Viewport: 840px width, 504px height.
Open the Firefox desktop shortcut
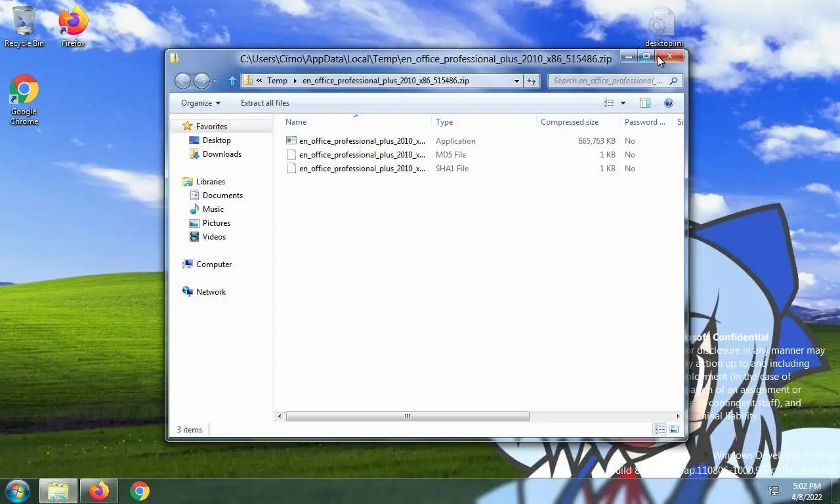coord(73,27)
